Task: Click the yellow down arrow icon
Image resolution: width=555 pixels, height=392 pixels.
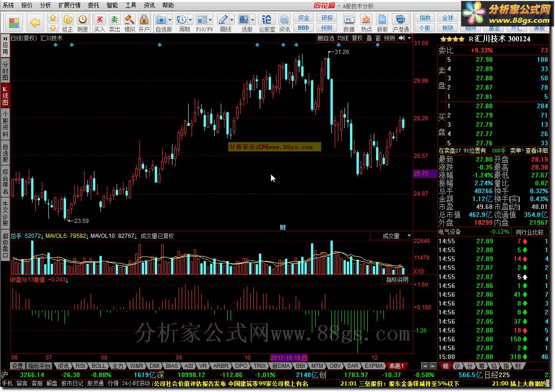Action: coord(53,27)
